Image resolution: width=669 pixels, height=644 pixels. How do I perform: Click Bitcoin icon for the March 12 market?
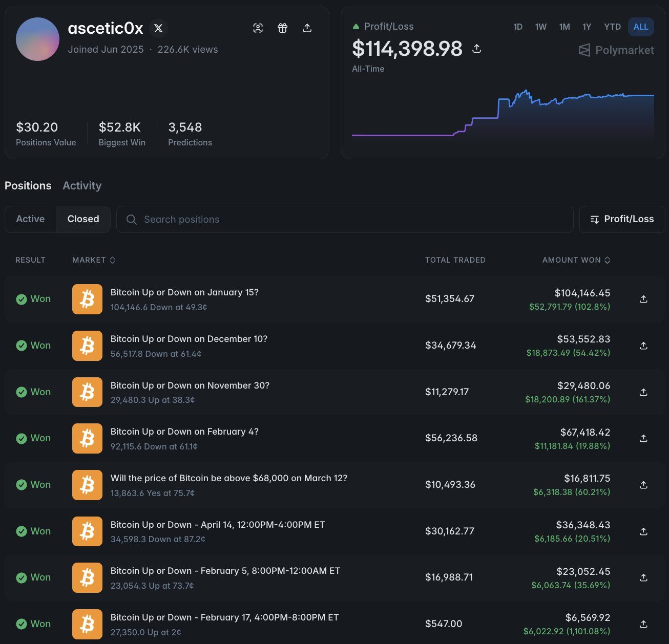click(x=87, y=485)
